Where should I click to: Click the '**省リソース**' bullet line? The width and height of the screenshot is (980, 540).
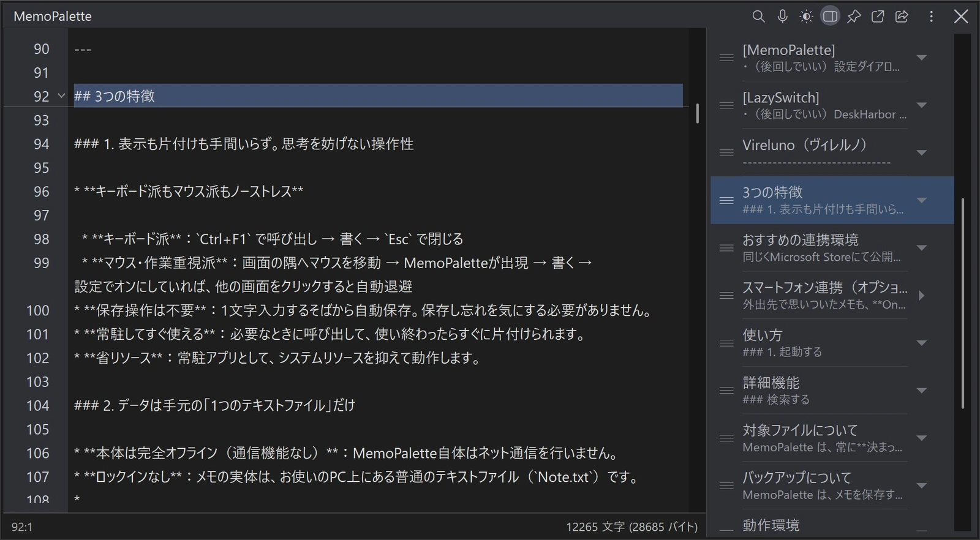tap(279, 358)
